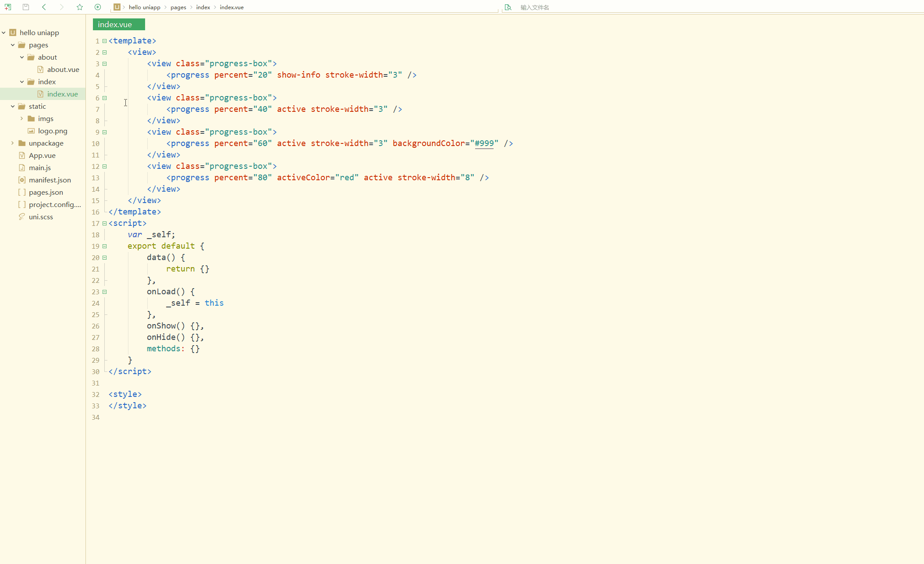Click index.vue in the breadcrumb path
This screenshot has width=924, height=564.
pos(232,7)
